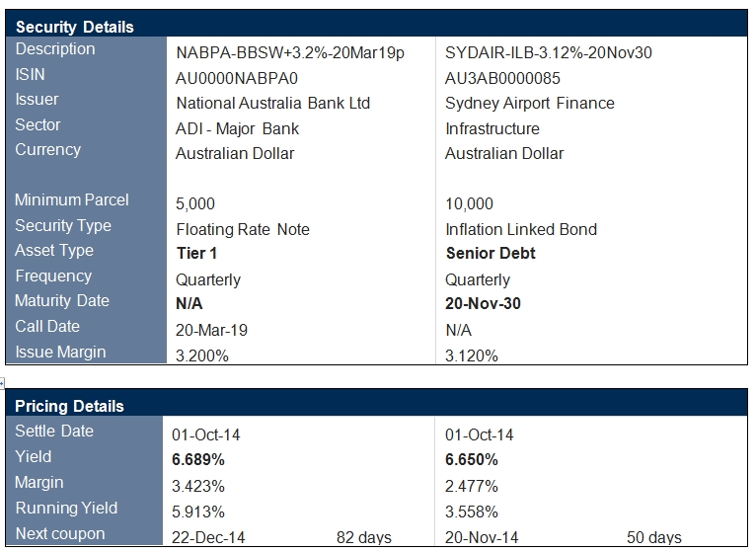Image resolution: width=756 pixels, height=552 pixels.
Task: Click the 50 days coupon countdown cell
Action: click(653, 537)
